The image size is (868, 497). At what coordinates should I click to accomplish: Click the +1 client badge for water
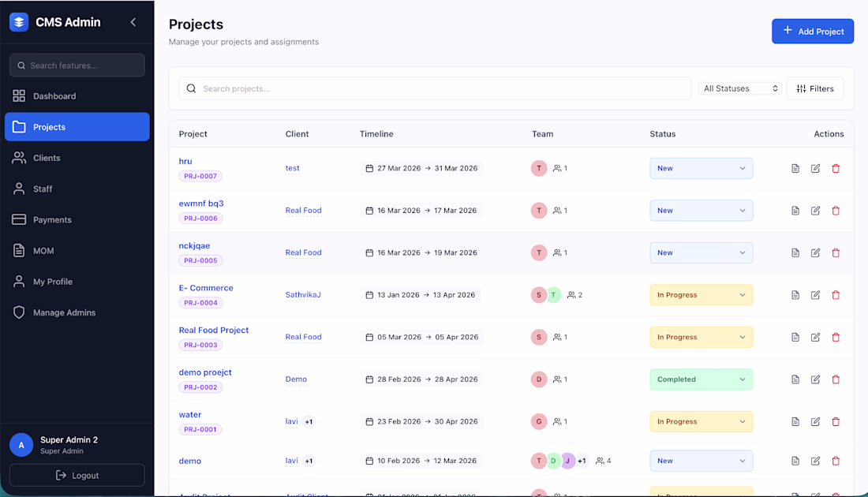309,422
